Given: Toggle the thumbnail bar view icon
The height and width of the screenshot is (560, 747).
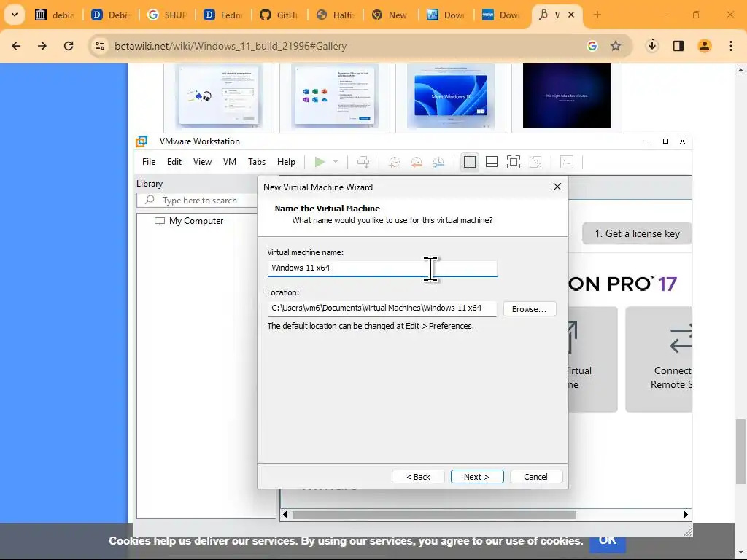Looking at the screenshot, I should pos(492,162).
